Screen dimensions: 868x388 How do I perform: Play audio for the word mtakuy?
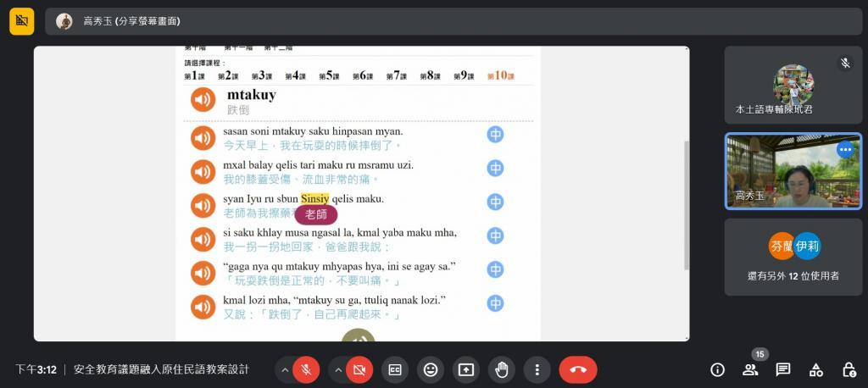tap(203, 100)
